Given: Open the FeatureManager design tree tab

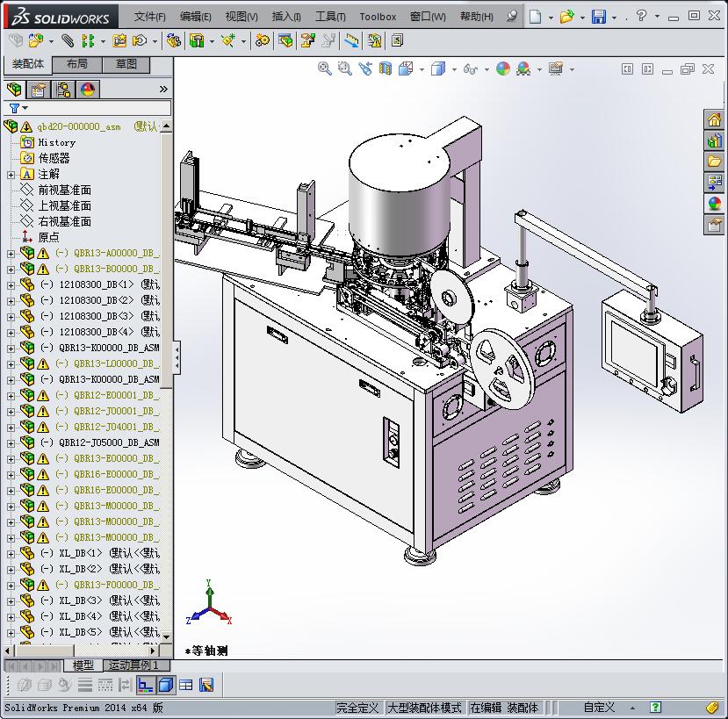Looking at the screenshot, I should coord(14,89).
